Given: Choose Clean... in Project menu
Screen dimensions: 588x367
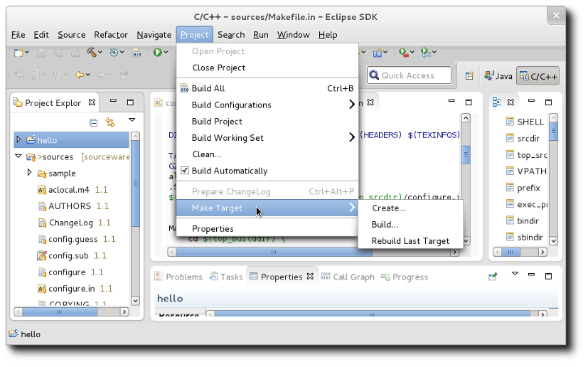Looking at the screenshot, I should (x=267, y=154).
